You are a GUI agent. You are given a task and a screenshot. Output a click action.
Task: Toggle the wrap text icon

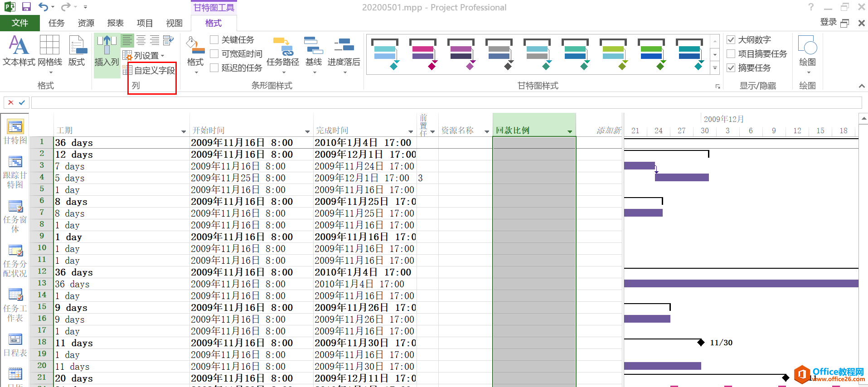168,40
